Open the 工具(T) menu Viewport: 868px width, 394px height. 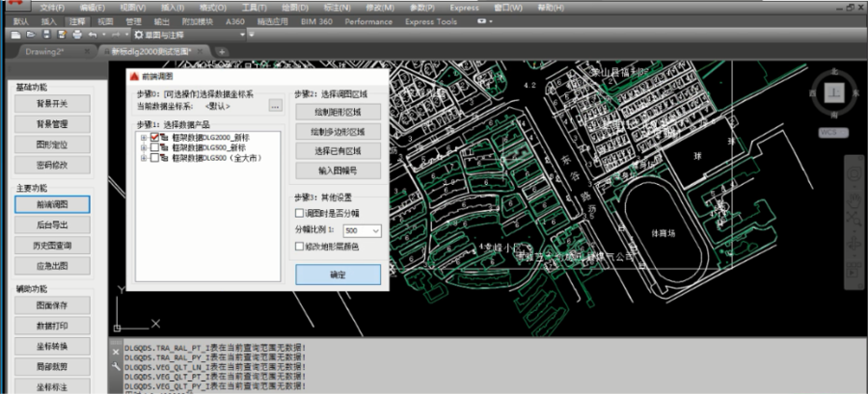[254, 8]
